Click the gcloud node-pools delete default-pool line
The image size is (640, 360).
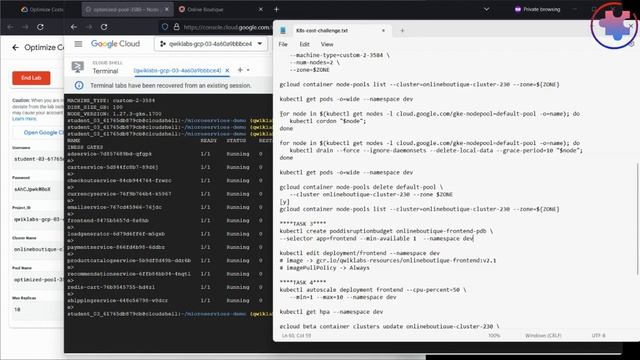pyautogui.click(x=361, y=187)
